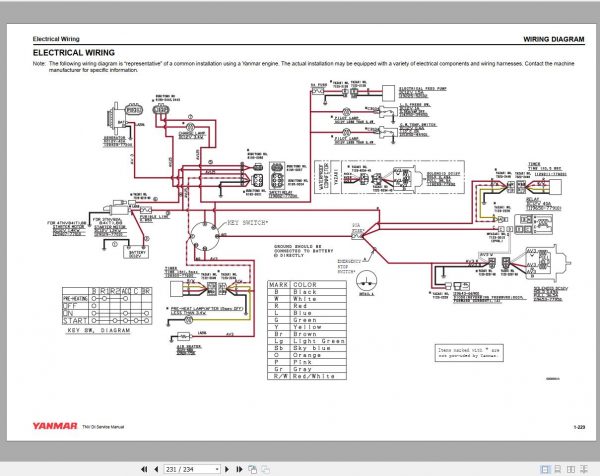Click the 'Light Green' legend entry
This screenshot has width=600, height=476.
tap(318, 341)
